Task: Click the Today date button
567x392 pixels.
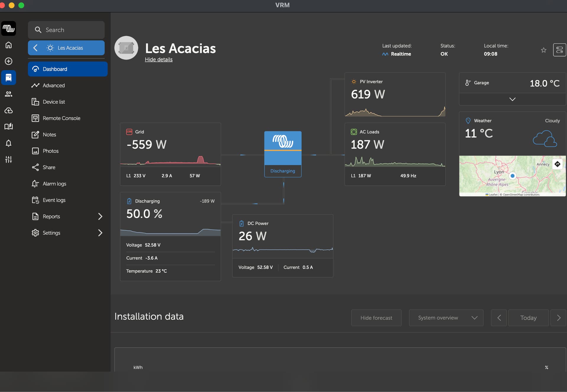Action: [x=528, y=318]
